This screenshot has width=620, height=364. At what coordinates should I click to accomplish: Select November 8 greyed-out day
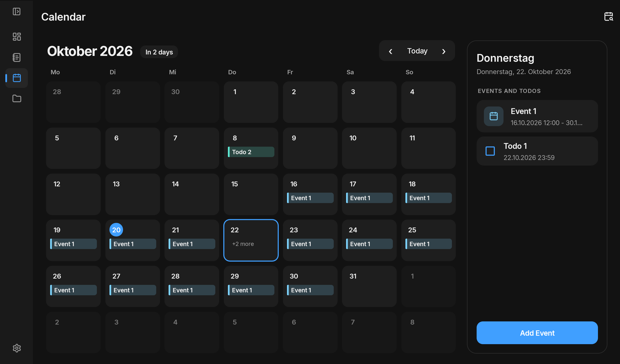pyautogui.click(x=429, y=333)
